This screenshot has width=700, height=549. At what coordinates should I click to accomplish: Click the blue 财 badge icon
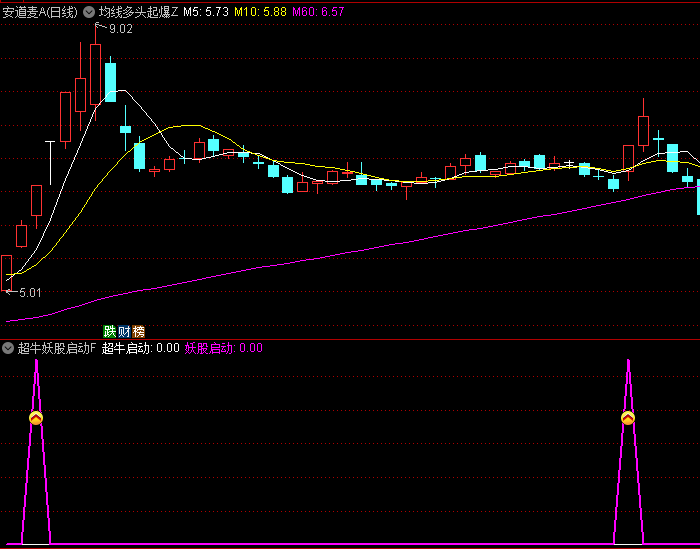[x=124, y=332]
